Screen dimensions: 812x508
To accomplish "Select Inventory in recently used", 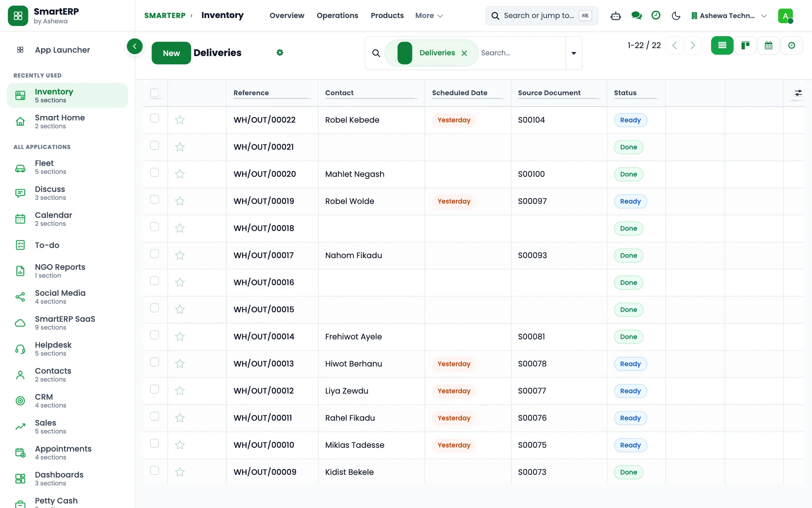I will coord(68,96).
